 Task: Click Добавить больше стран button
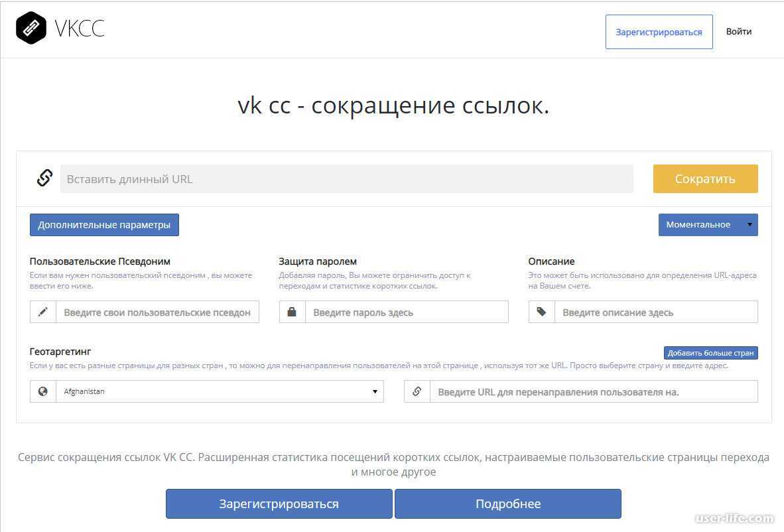pyautogui.click(x=710, y=353)
